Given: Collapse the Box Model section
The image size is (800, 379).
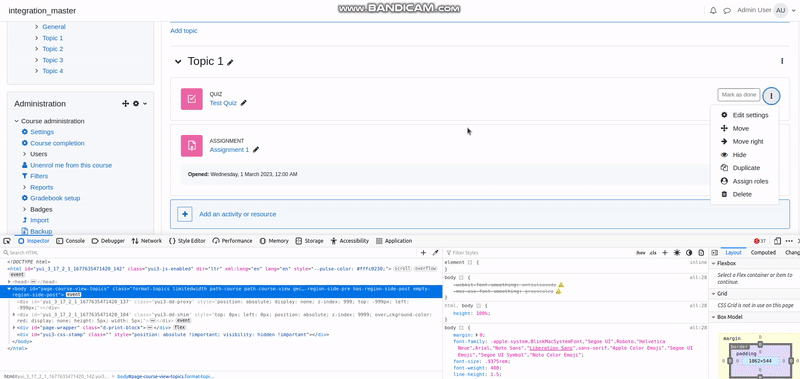Looking at the screenshot, I should click(713, 317).
